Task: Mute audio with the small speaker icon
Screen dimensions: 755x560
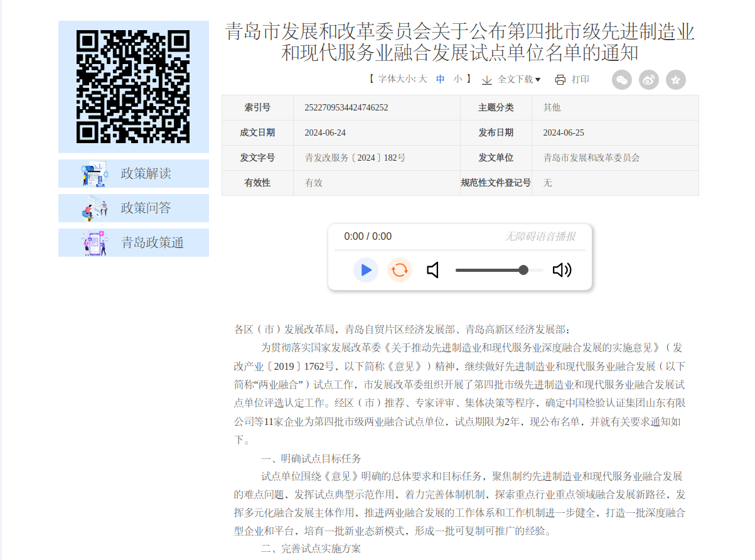Action: (x=432, y=270)
